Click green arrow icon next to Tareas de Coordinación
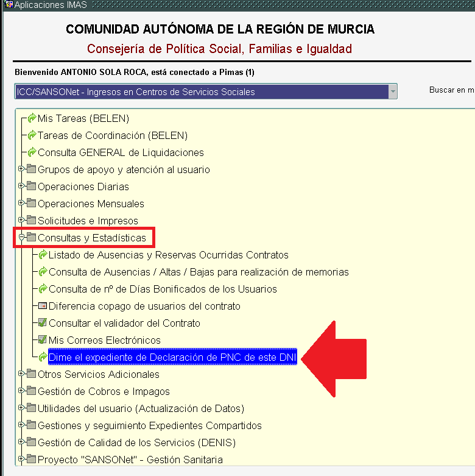This screenshot has width=475, height=476. point(32,135)
